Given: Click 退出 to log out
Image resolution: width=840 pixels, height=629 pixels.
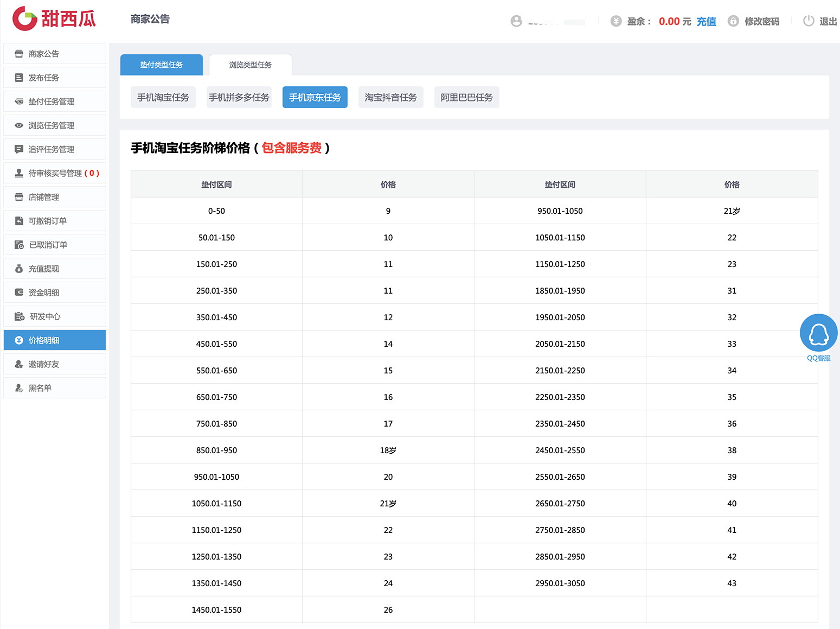Looking at the screenshot, I should tap(828, 21).
